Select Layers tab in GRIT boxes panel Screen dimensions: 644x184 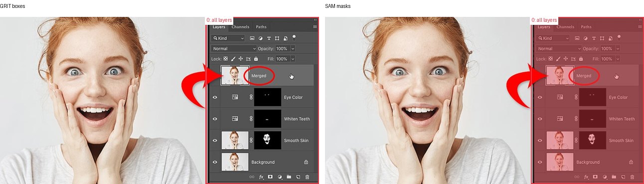click(x=219, y=27)
